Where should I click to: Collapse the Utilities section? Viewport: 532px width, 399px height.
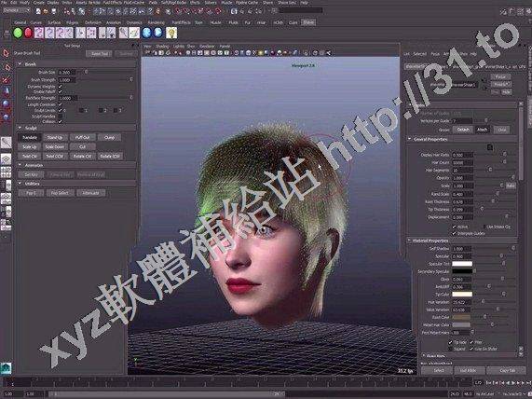[x=20, y=184]
